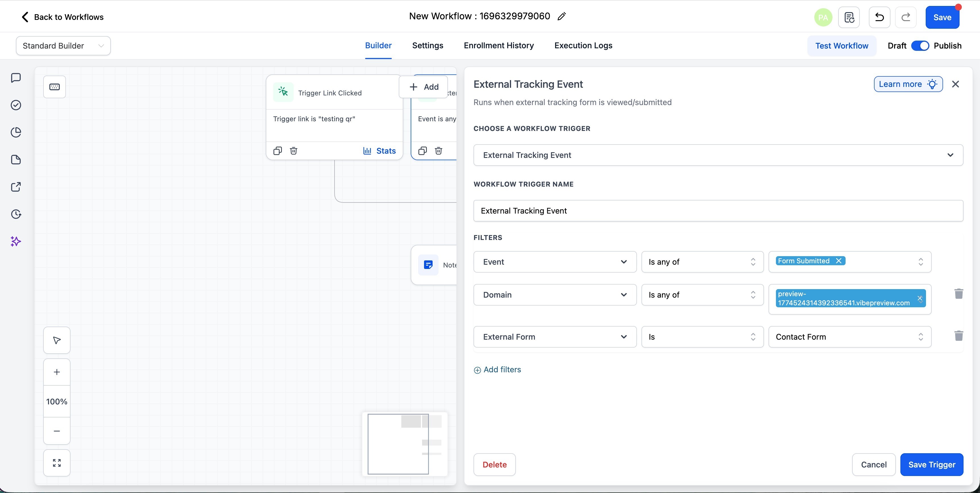
Task: Open the AI sparkle icon in left sidebar
Action: click(16, 241)
